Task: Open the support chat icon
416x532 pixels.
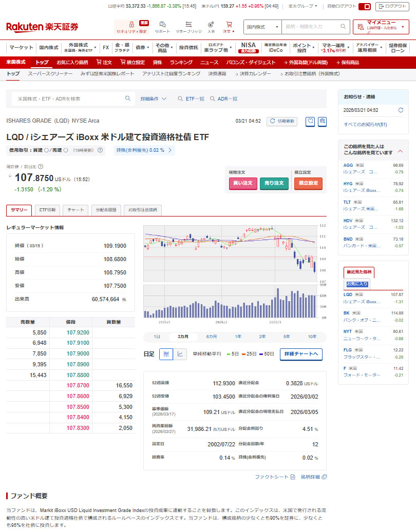Action: pos(162,25)
